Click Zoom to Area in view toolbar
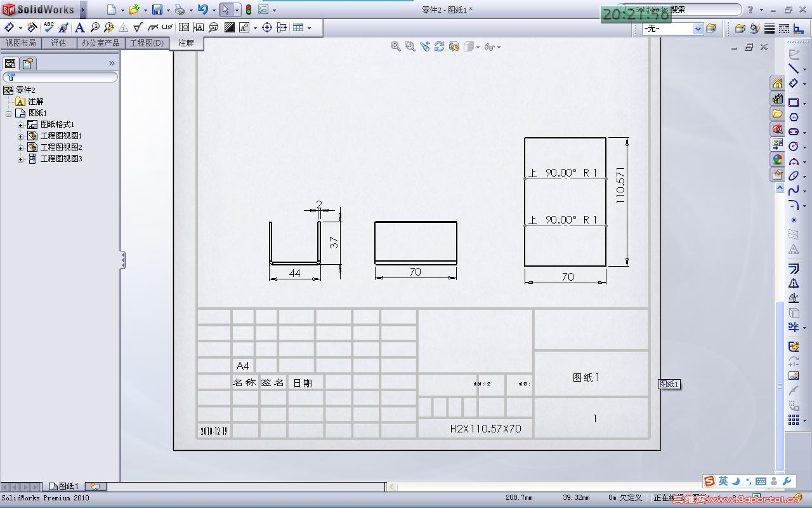 pos(410,46)
